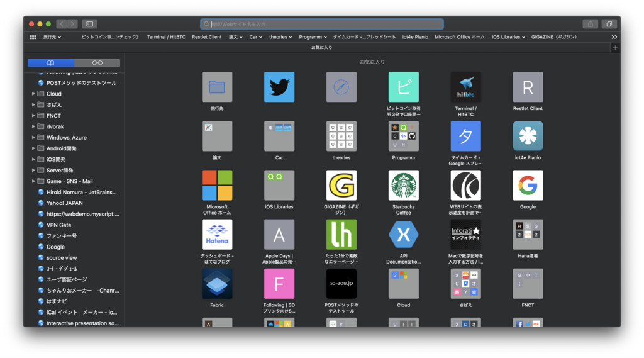Expand the FNCT folder in sidebar
Viewport: 644px width, 358px height.
33,116
